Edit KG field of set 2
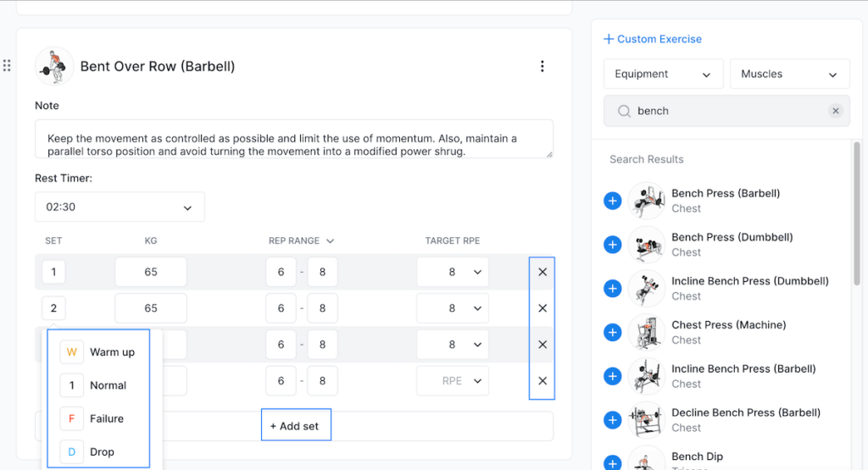868x470 pixels. click(151, 308)
